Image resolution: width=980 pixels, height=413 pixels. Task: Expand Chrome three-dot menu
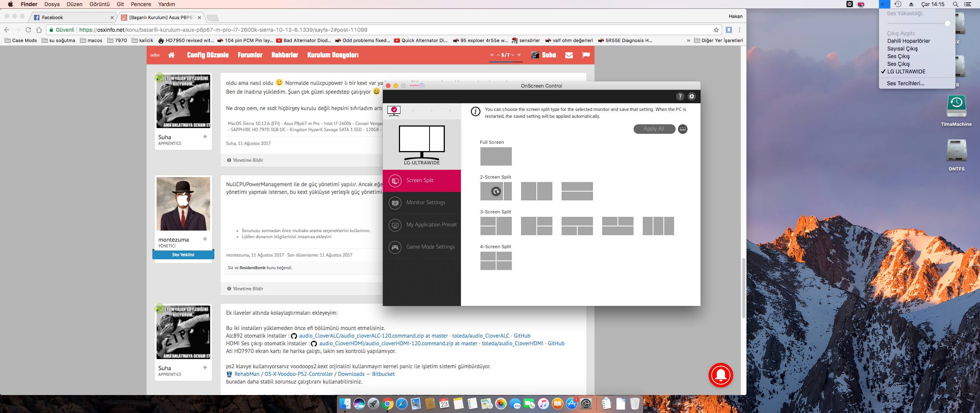[740, 30]
